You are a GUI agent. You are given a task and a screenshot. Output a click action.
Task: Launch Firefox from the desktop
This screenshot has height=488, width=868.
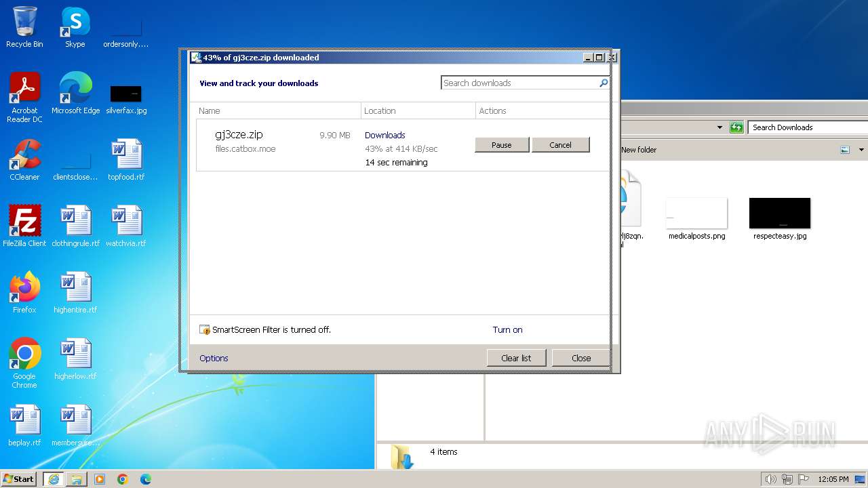(x=24, y=293)
